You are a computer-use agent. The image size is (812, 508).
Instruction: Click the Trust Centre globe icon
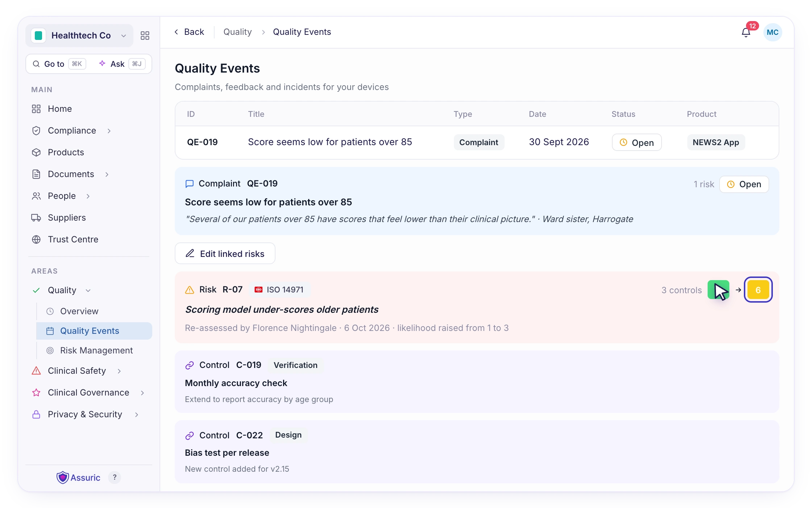(36, 239)
